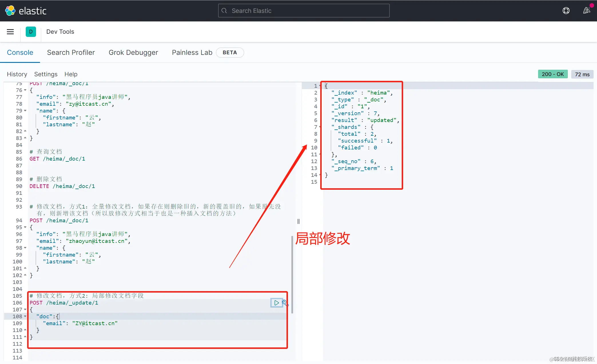Open the newsfeed notifications icon

586,11
